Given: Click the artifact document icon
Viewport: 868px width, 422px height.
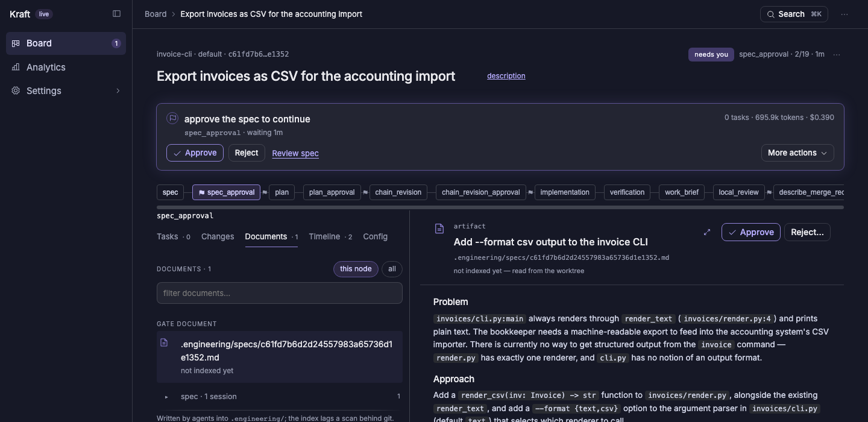Looking at the screenshot, I should click(x=439, y=228).
